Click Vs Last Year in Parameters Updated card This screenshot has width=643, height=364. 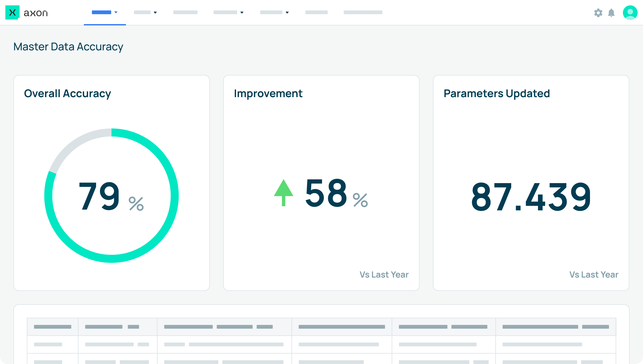(594, 275)
